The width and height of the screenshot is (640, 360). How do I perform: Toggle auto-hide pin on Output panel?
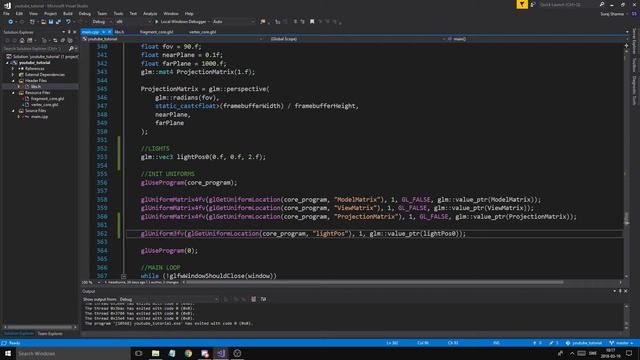[620, 291]
